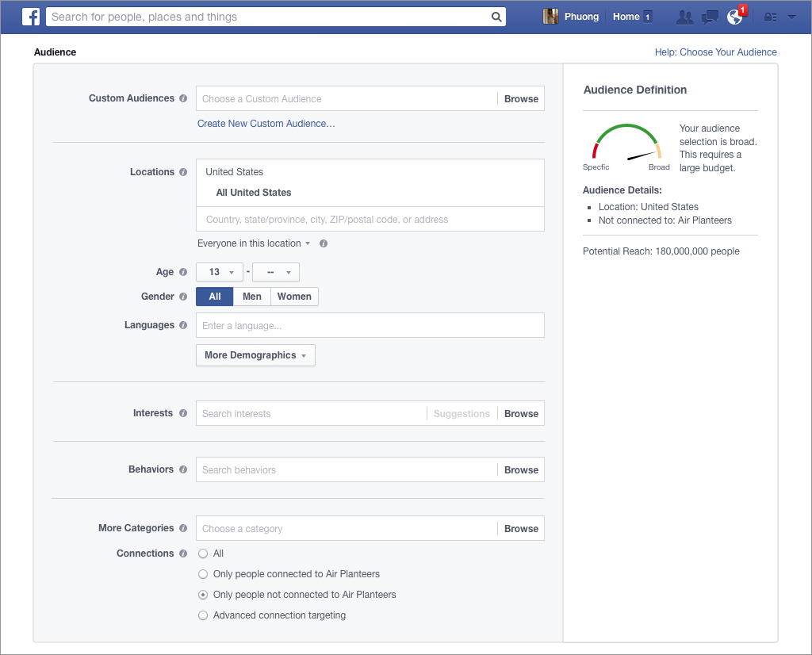Click the United States country heading
Image resolution: width=812 pixels, height=655 pixels.
tap(234, 172)
